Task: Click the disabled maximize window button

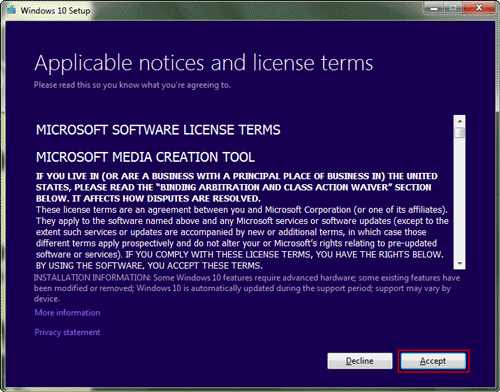Action: [453, 8]
